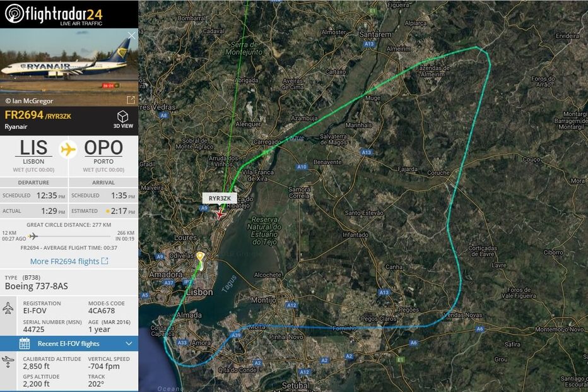
Task: Click the red RYR3ZK airplane on map
Action: point(220,214)
